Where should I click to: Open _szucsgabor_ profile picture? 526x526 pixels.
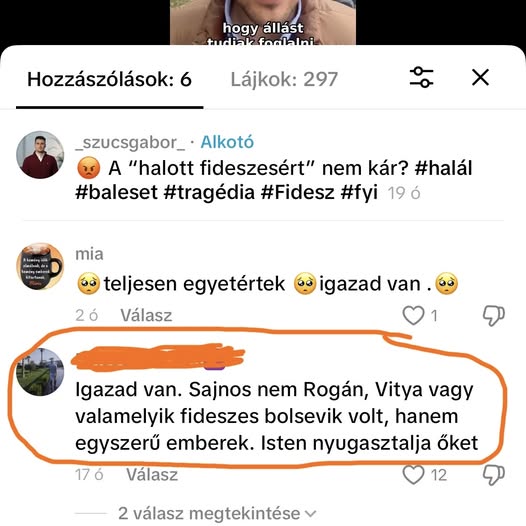40,155
